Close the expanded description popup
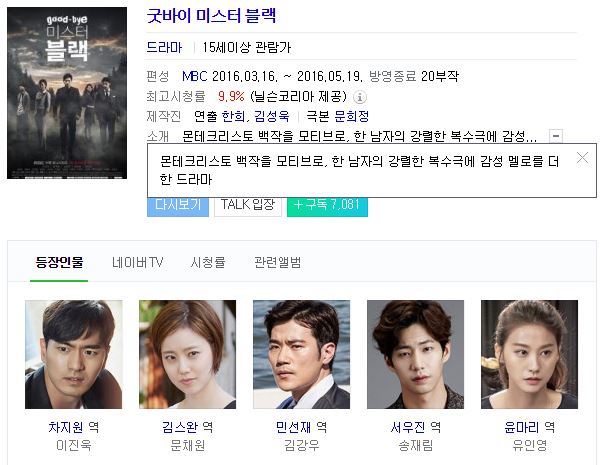Viewport: 609px width, 465px height. [x=582, y=158]
